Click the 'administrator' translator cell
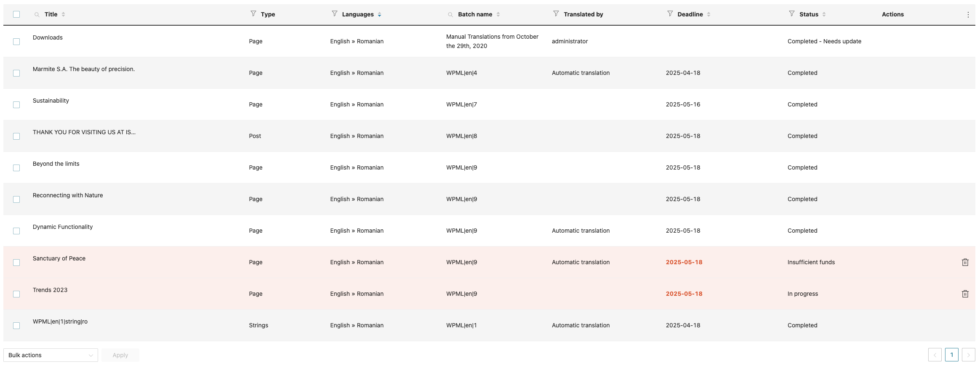This screenshot has height=369, width=980. 570,41
